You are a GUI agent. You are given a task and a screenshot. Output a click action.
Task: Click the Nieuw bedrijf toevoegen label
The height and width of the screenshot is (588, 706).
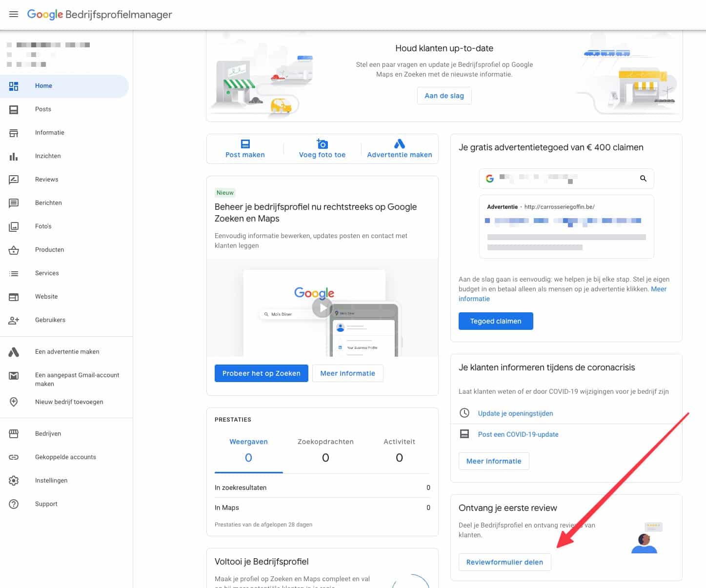pyautogui.click(x=69, y=402)
